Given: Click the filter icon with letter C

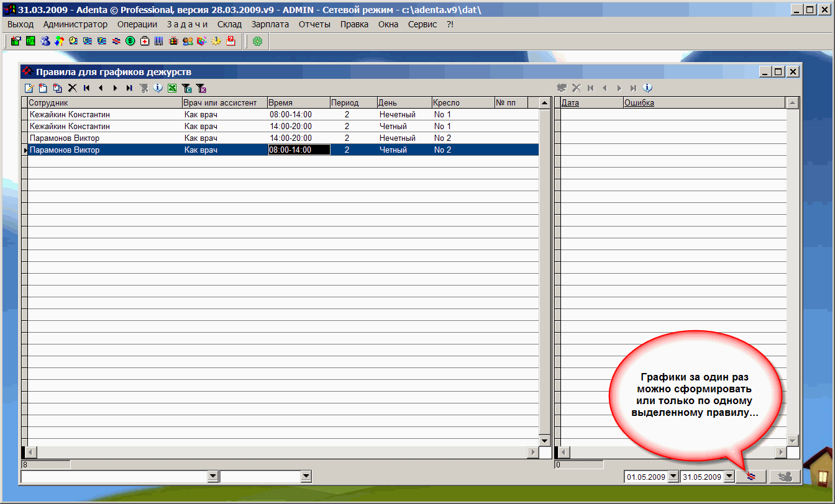Looking at the screenshot, I should (186, 88).
